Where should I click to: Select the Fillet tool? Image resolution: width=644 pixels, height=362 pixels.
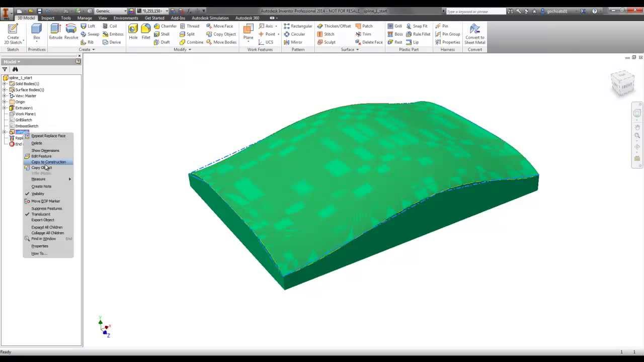[146, 32]
